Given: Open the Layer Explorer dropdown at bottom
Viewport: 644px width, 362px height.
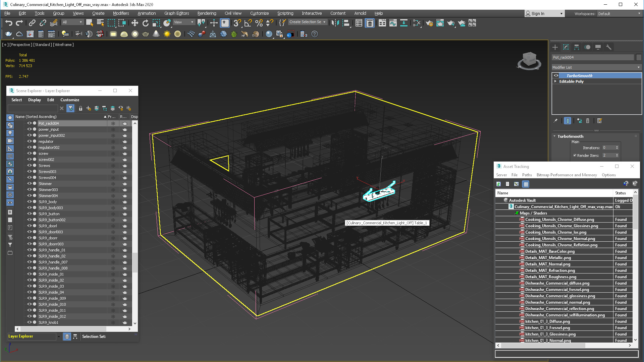Looking at the screenshot, I should click(59, 337).
